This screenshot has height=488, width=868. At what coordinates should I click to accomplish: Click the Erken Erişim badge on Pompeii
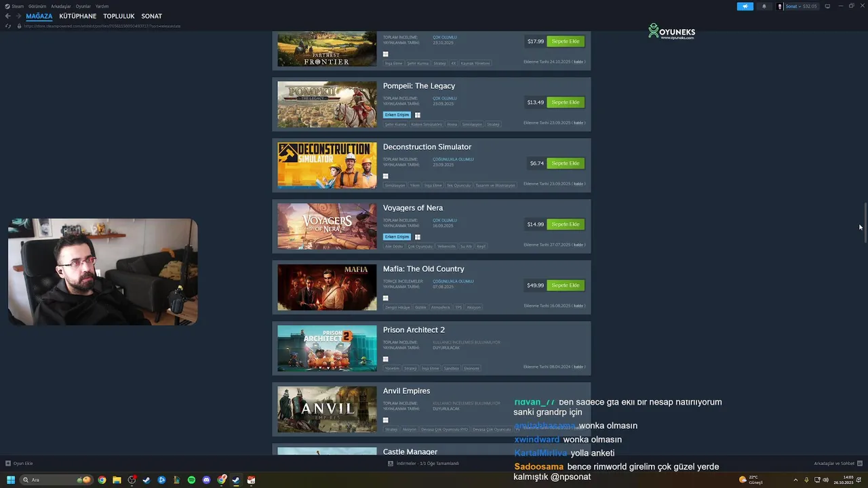(397, 115)
